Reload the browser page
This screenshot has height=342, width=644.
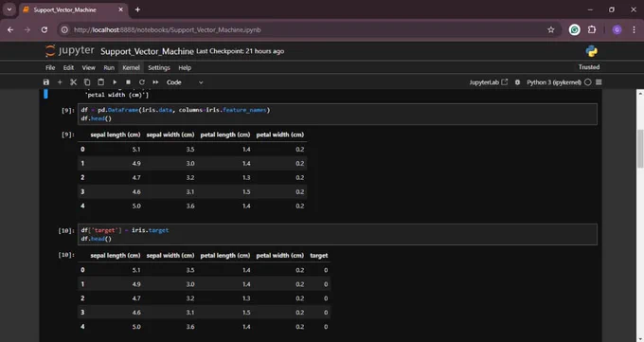[45, 29]
